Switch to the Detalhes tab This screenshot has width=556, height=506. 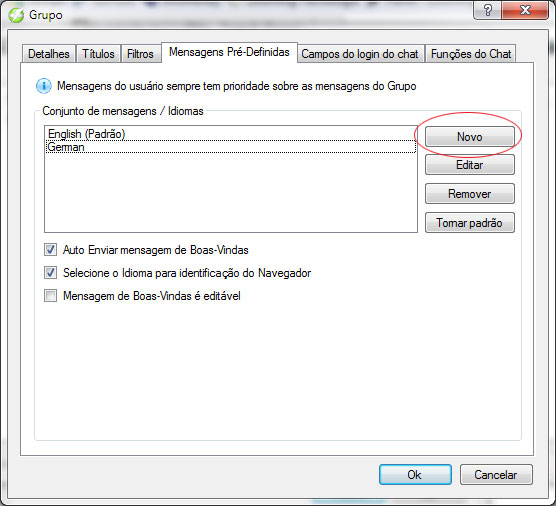click(x=49, y=54)
